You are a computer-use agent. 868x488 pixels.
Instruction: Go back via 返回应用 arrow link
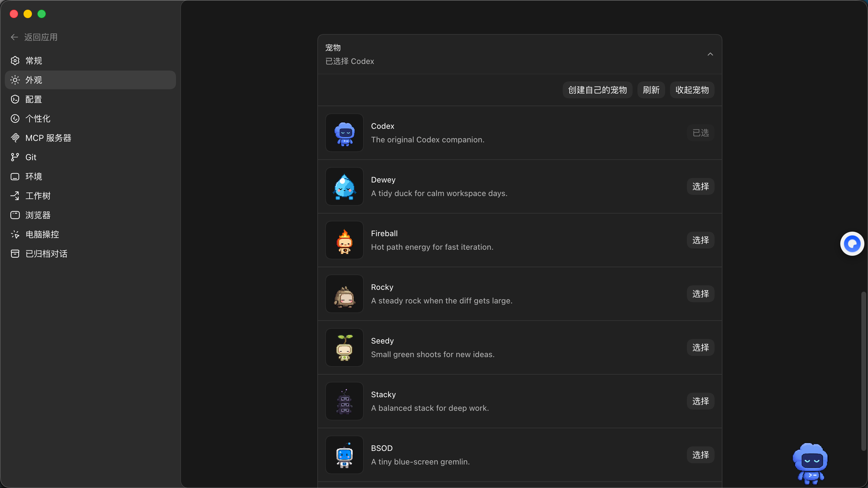[34, 37]
